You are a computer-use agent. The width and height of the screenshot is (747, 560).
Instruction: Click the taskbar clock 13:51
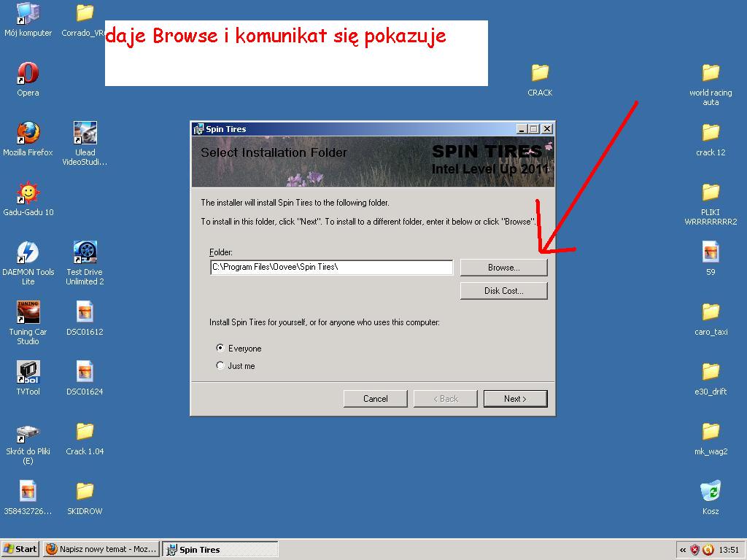pos(729,550)
